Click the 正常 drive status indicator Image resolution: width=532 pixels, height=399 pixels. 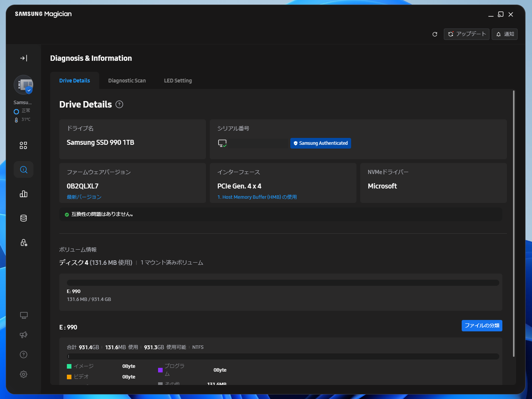tap(22, 111)
